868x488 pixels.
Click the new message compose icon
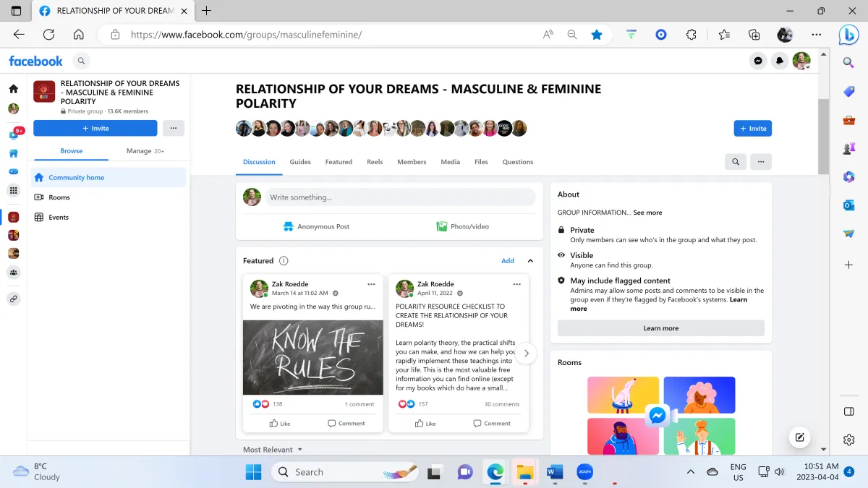799,437
